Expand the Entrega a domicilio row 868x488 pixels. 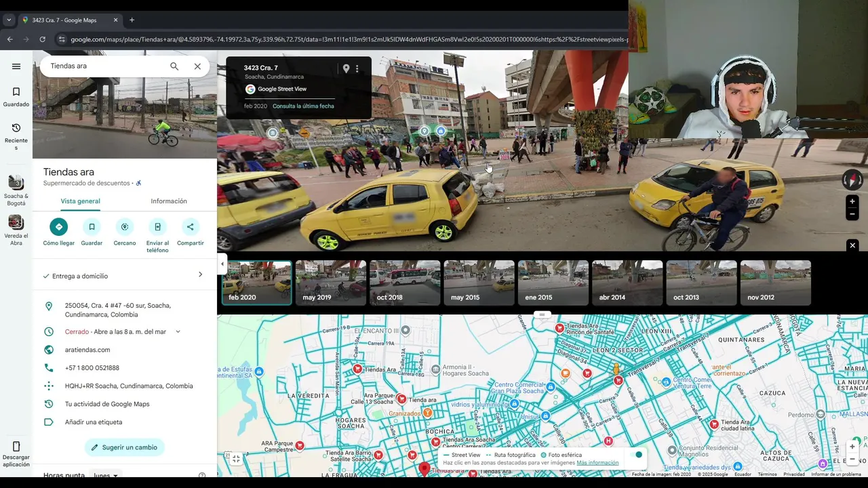pos(125,276)
